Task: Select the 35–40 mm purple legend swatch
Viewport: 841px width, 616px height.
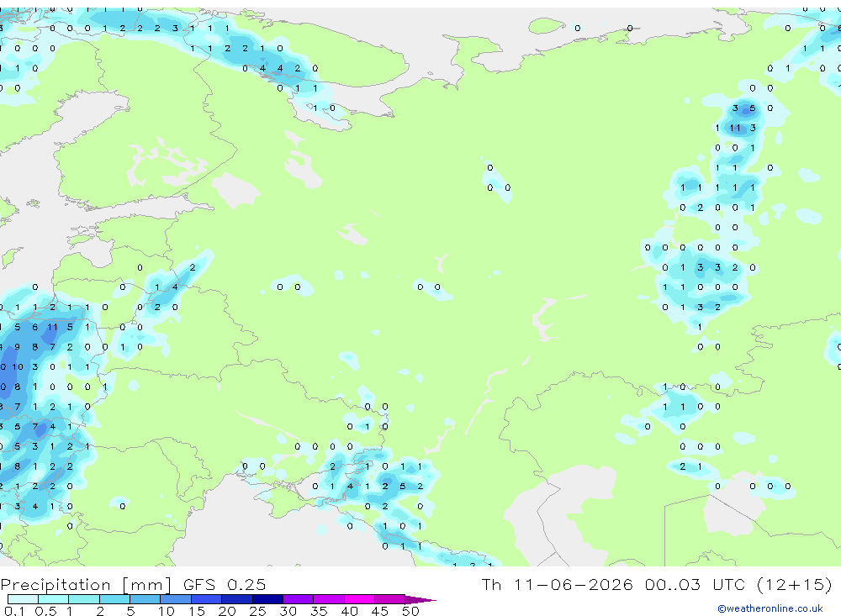Action: [x=328, y=599]
